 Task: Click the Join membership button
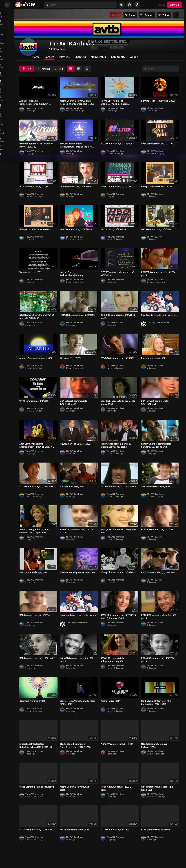(115, 15)
